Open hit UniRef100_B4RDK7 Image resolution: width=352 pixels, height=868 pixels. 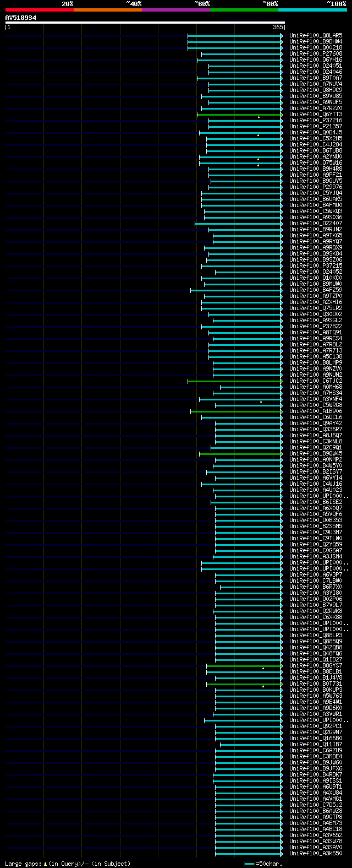(x=316, y=774)
